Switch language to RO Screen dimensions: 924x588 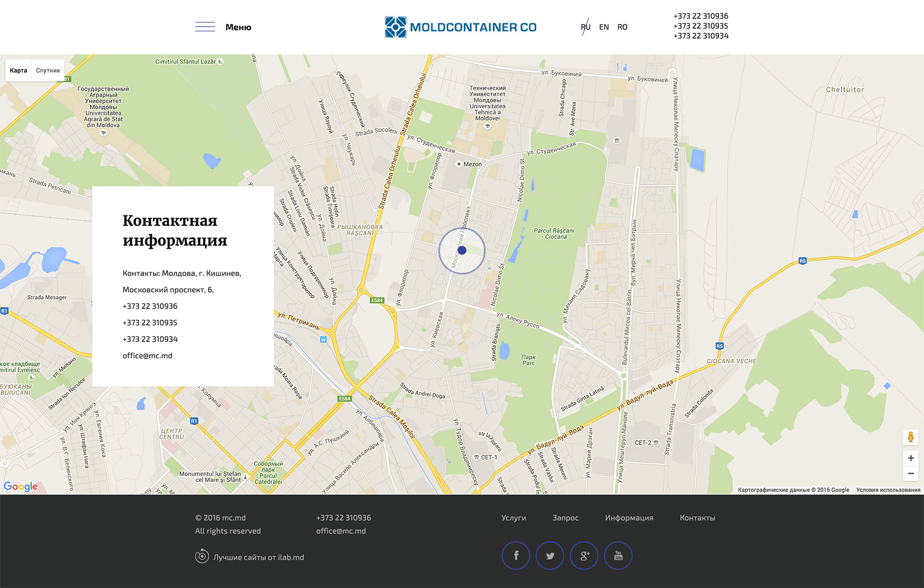(x=622, y=27)
